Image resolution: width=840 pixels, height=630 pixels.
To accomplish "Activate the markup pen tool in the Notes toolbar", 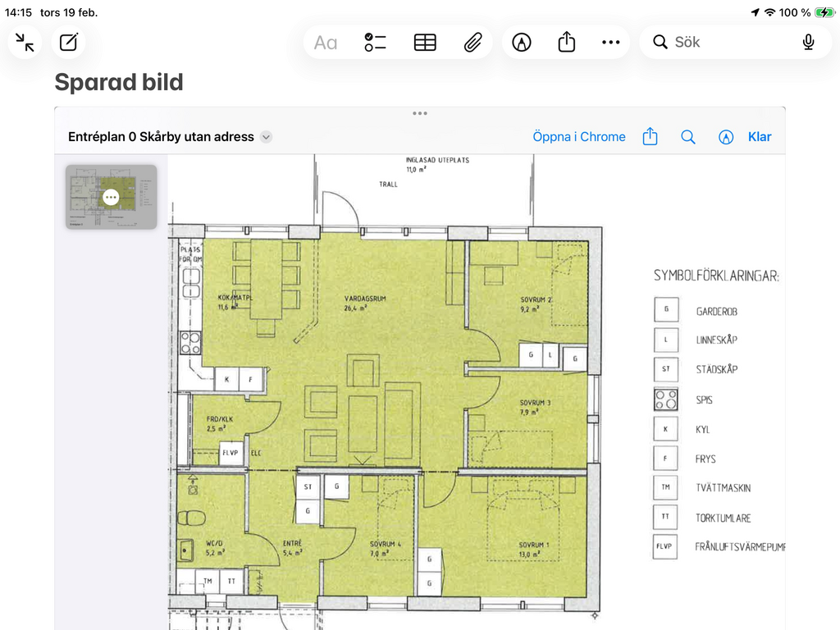I will [521, 43].
